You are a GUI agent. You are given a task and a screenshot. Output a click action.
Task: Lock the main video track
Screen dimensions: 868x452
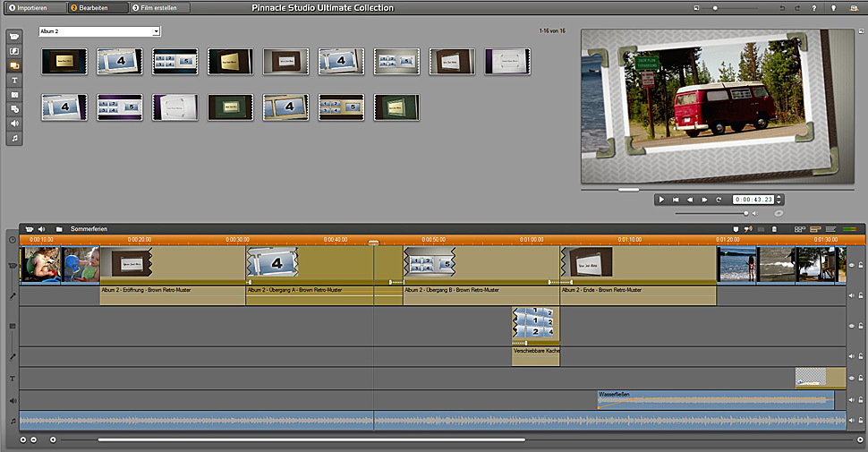pos(861,265)
